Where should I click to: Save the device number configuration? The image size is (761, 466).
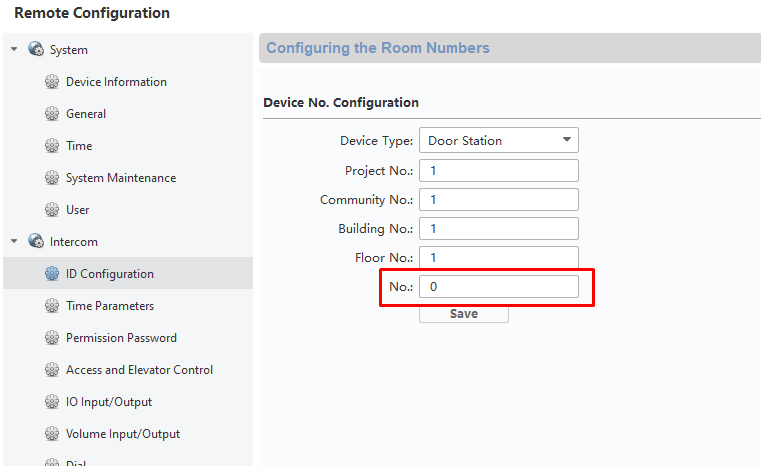464,314
